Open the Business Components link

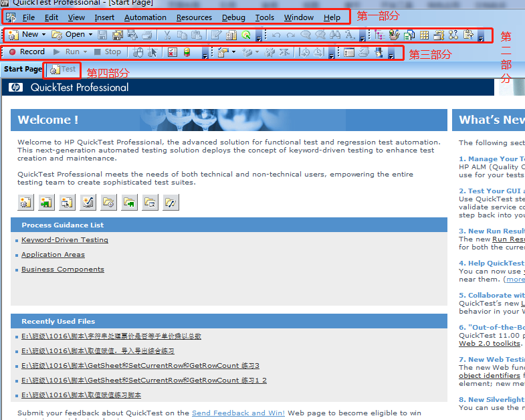(x=63, y=270)
